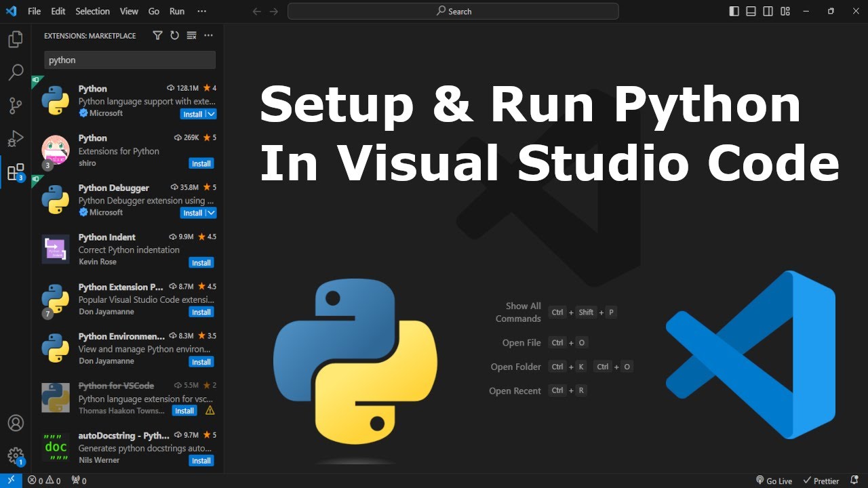The height and width of the screenshot is (488, 868).
Task: Open the File menu
Action: 34,12
